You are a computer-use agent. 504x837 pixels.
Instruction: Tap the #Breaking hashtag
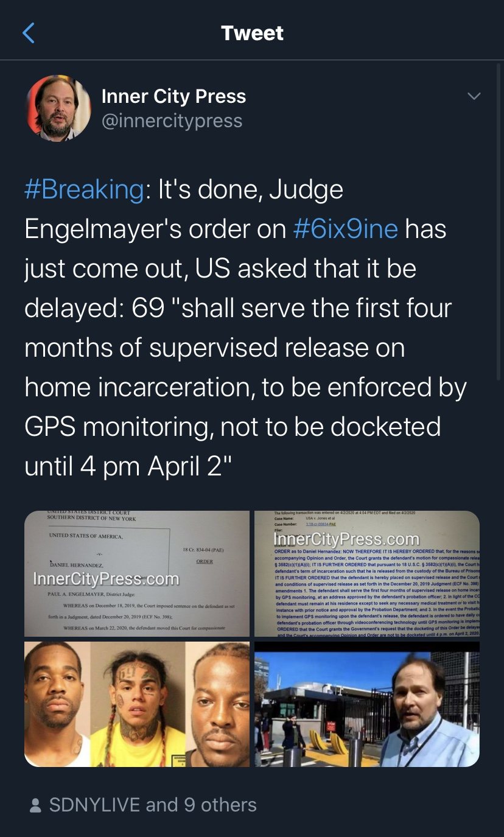coord(84,189)
